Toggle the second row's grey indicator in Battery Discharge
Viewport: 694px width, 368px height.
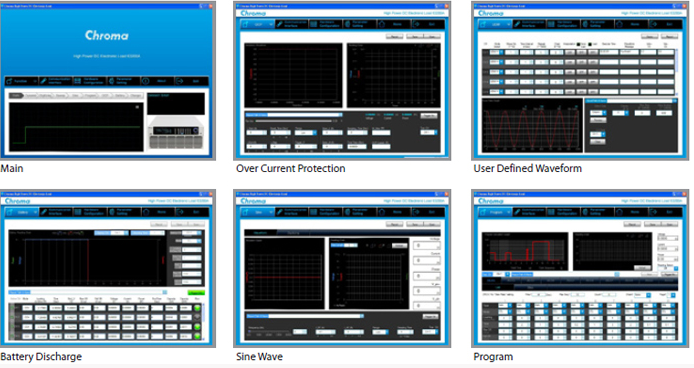tap(197, 317)
